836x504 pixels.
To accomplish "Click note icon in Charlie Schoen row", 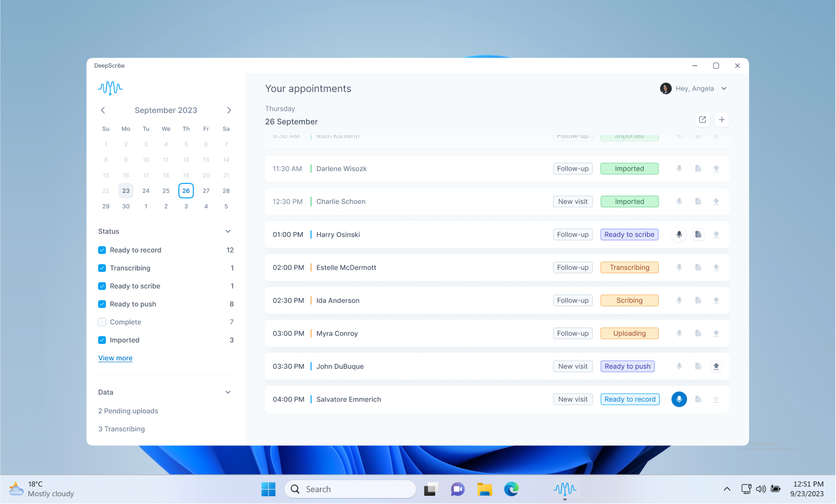I will pyautogui.click(x=699, y=202).
